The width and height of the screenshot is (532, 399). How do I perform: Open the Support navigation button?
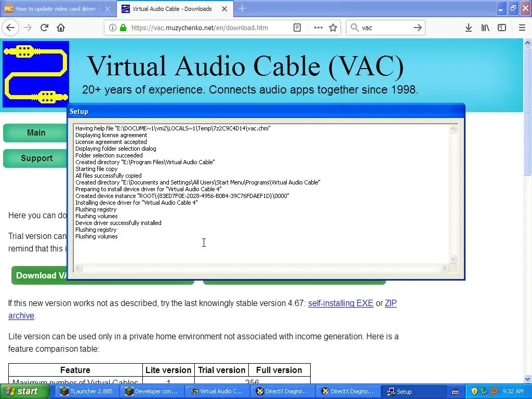(36, 158)
